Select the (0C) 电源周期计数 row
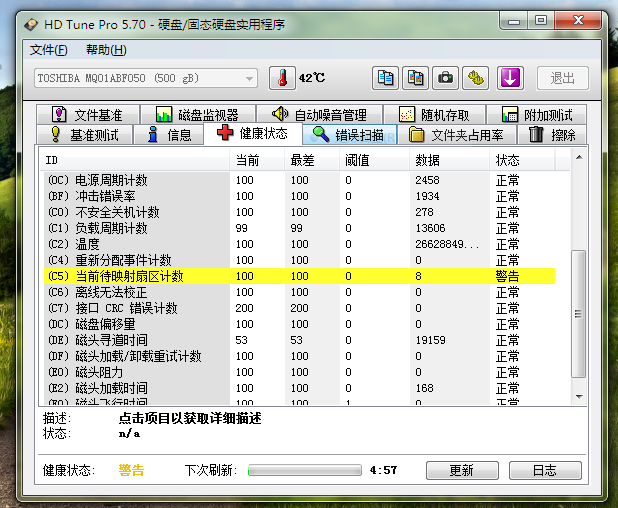 [x=300, y=180]
